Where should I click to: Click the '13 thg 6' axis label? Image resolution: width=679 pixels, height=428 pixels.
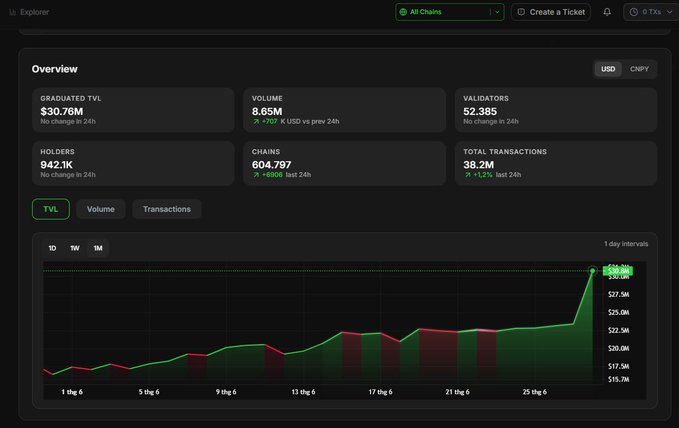[303, 392]
